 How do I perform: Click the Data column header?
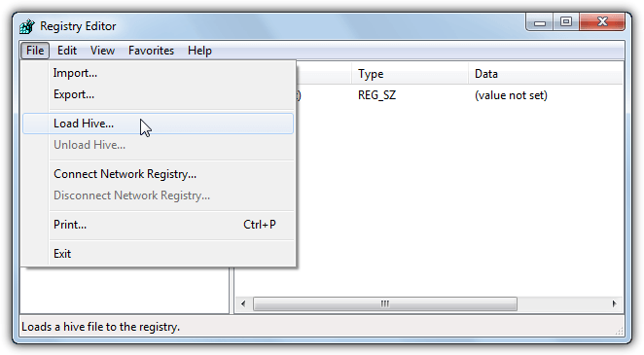(546, 74)
